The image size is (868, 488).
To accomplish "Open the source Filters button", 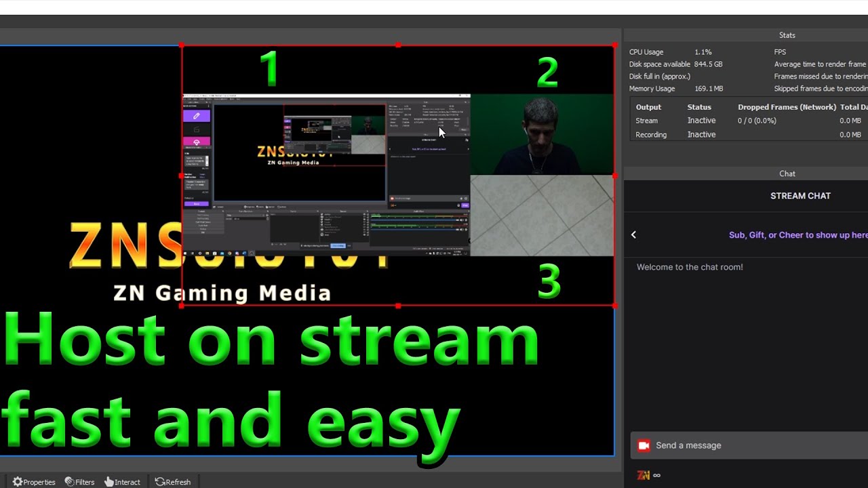I will (x=79, y=482).
